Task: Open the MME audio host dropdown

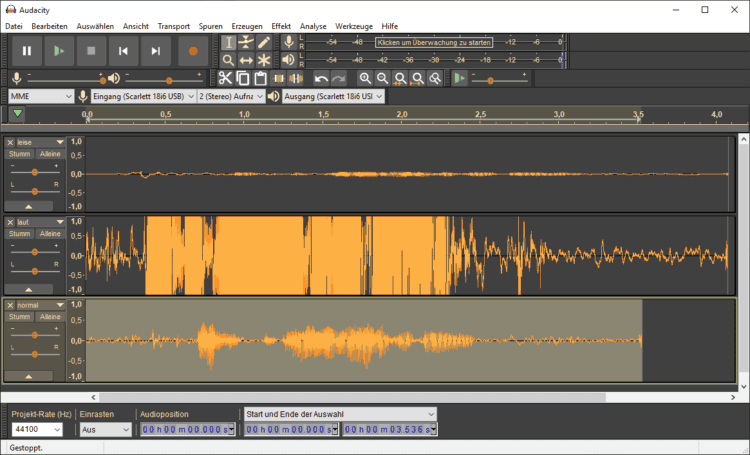Action: coord(41,96)
